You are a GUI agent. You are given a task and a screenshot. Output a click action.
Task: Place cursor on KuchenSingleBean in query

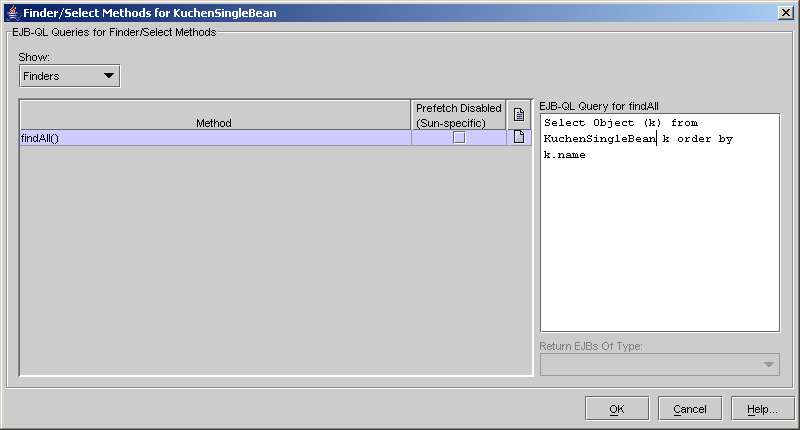click(598, 139)
